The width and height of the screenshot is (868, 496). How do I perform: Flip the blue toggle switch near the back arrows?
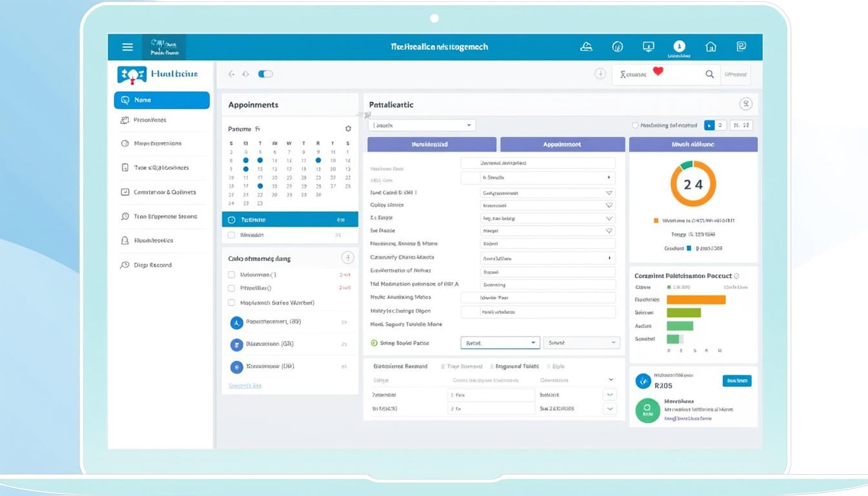(265, 74)
